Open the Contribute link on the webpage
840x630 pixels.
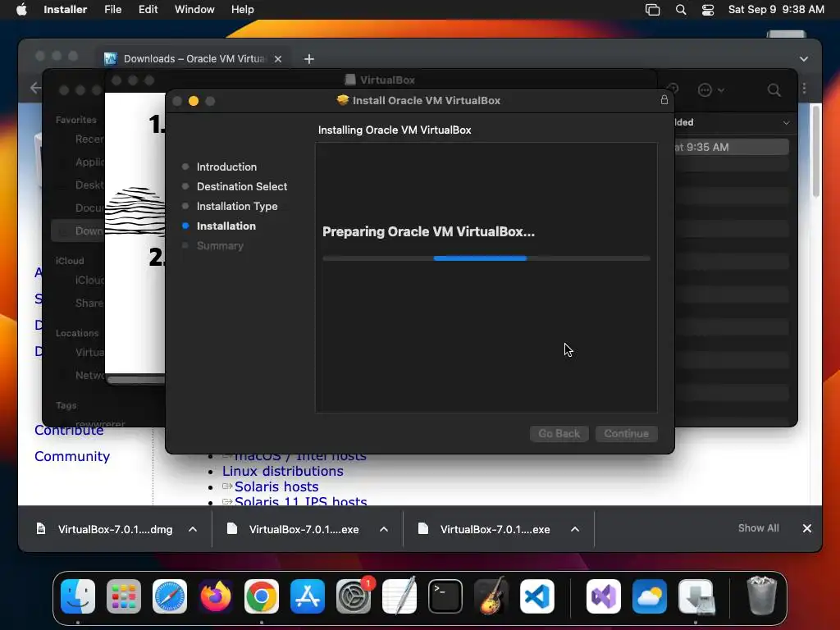tap(69, 431)
